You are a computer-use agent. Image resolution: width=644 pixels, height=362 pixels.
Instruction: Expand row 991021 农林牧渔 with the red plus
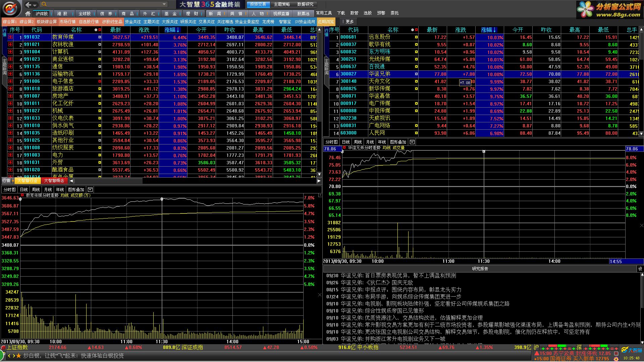tap(10, 45)
